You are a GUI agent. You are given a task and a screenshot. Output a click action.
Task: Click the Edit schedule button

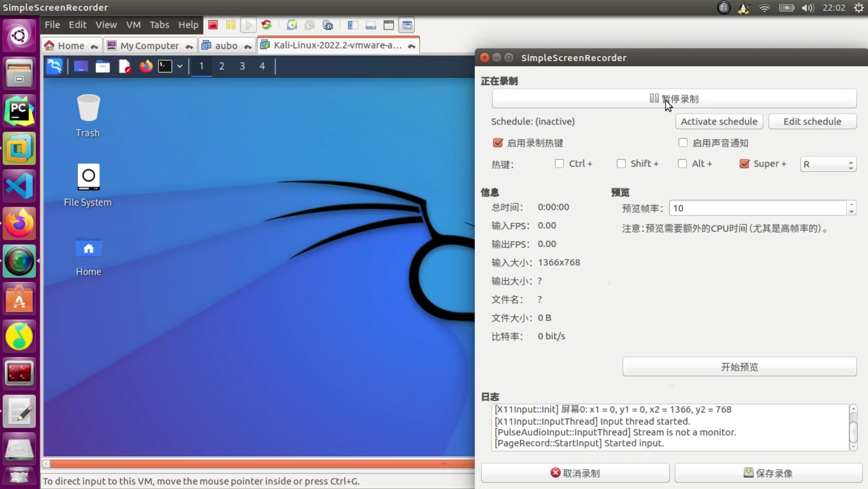click(812, 121)
